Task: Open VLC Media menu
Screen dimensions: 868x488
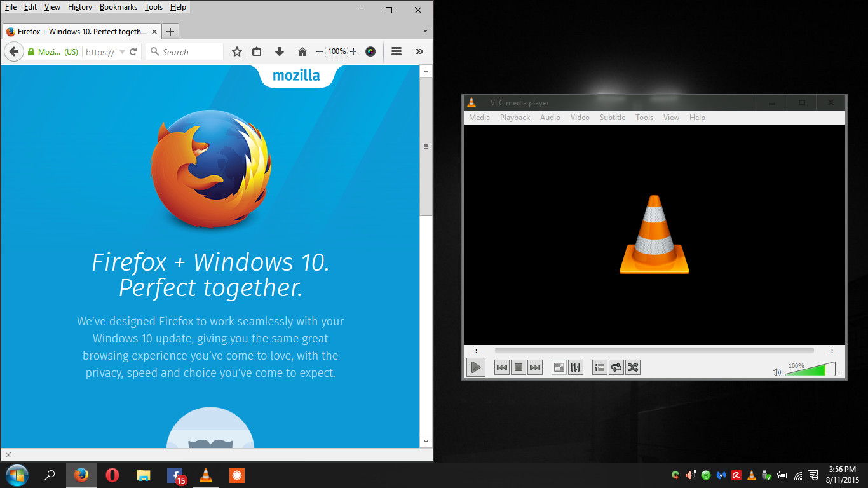Action: [x=479, y=118]
